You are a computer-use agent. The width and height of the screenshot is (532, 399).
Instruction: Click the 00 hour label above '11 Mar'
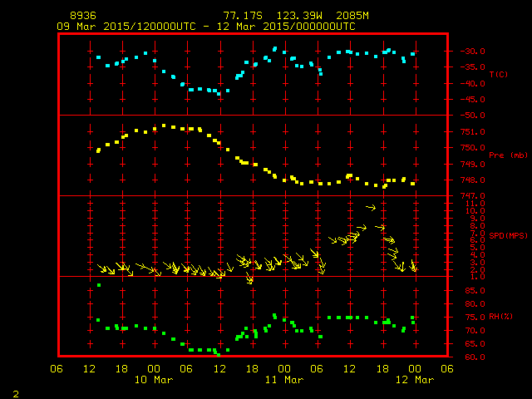(x=284, y=369)
